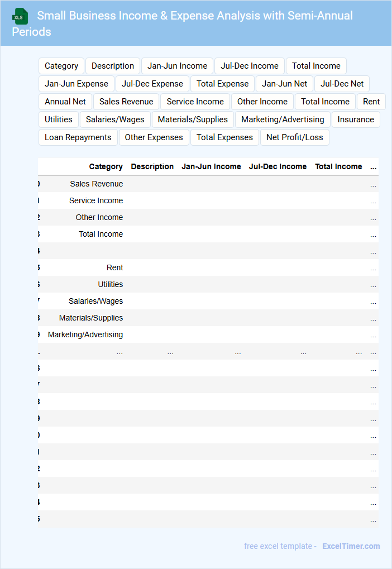This screenshot has height=569, width=392.
Task: Click the Salaries/Wages cell in the table
Action: click(96, 301)
